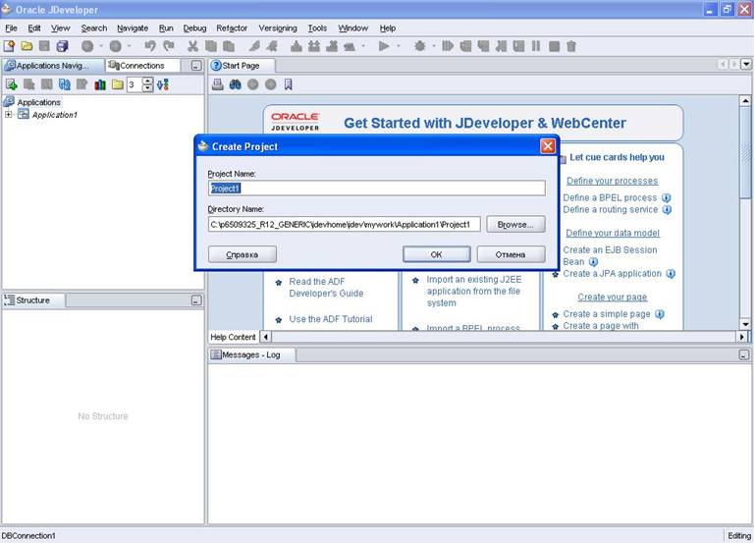Open the Run button dropdown arrow

coord(399,46)
